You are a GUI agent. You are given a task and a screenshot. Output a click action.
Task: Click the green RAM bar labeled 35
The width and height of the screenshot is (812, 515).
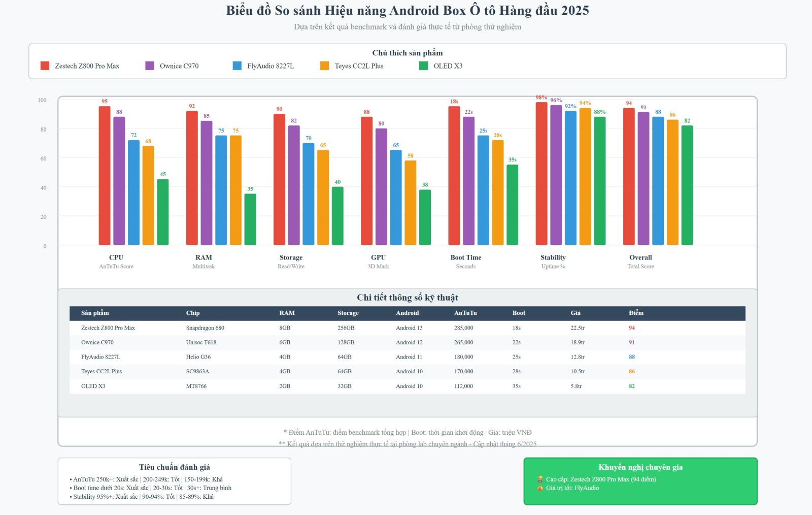tap(250, 219)
